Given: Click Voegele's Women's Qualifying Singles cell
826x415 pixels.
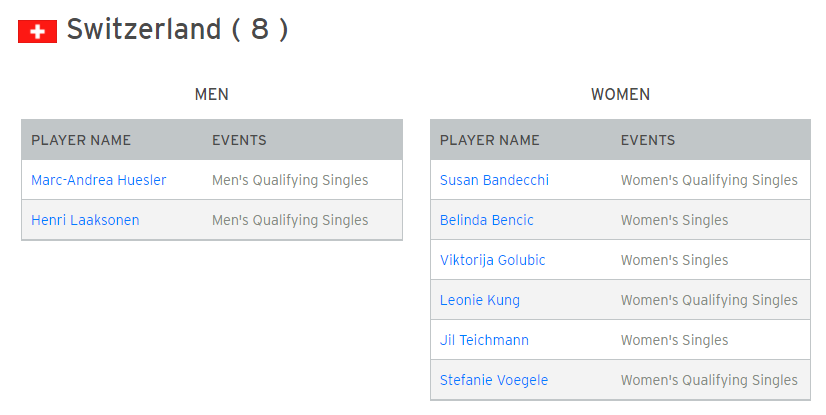Looking at the screenshot, I should coord(709,380).
